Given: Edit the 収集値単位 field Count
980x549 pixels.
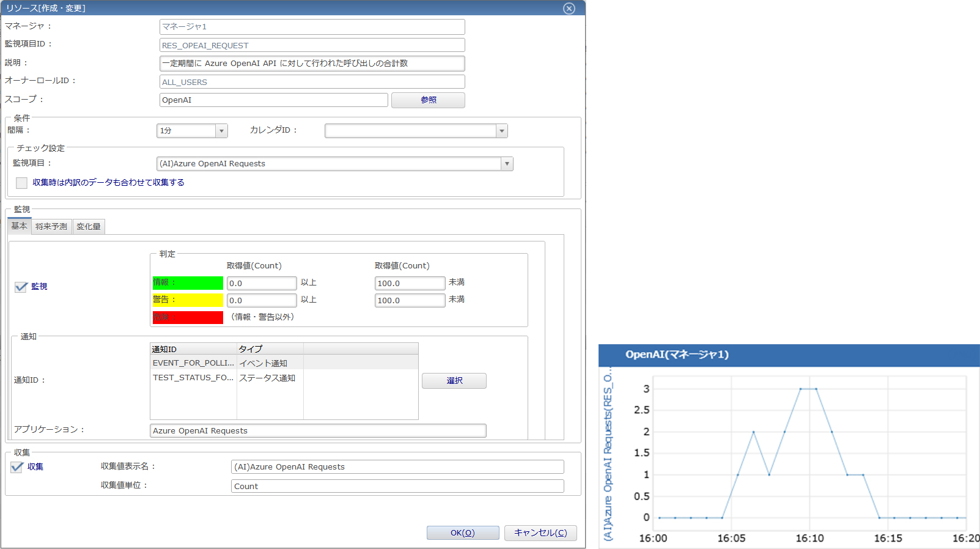Looking at the screenshot, I should coord(397,487).
